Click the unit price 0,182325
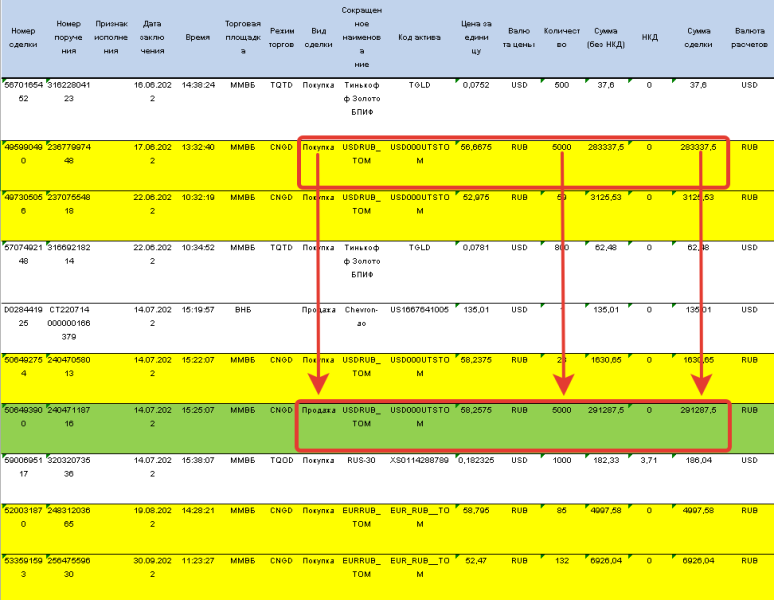The width and height of the screenshot is (774, 600). [x=475, y=460]
